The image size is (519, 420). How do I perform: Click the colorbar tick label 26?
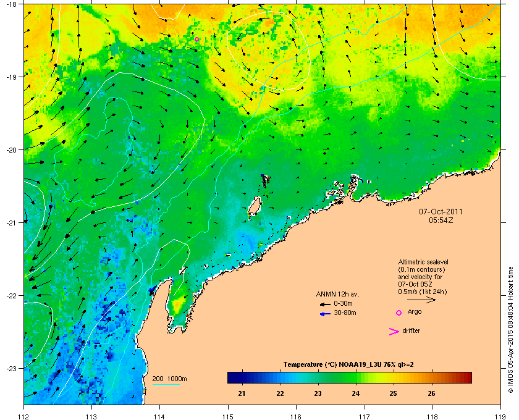431,393
